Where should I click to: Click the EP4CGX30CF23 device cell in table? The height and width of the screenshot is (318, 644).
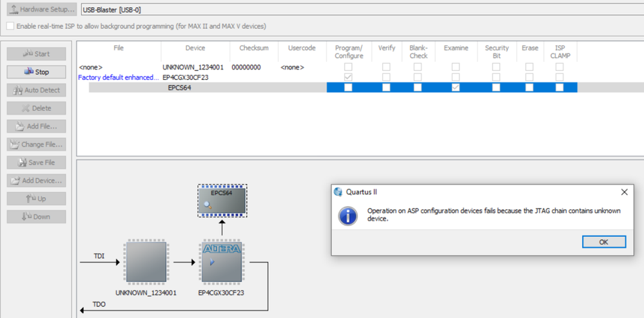186,77
